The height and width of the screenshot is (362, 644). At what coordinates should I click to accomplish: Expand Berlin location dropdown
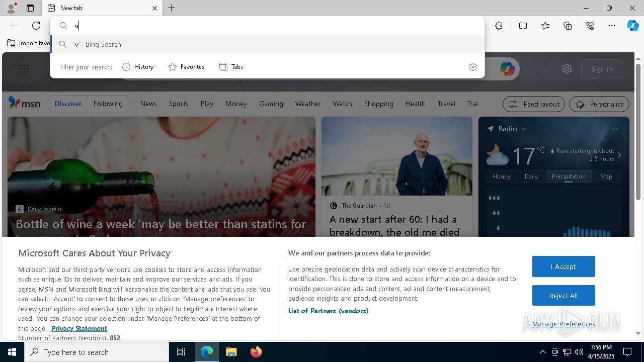click(524, 129)
